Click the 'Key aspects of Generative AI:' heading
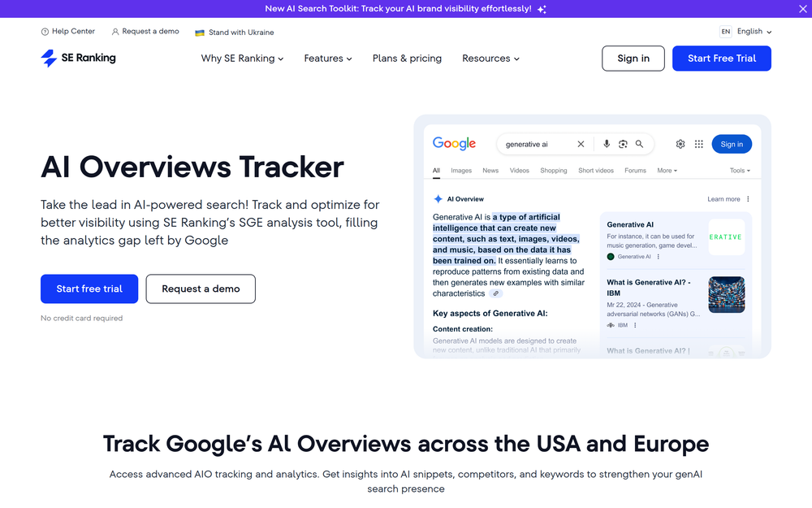 coord(490,313)
